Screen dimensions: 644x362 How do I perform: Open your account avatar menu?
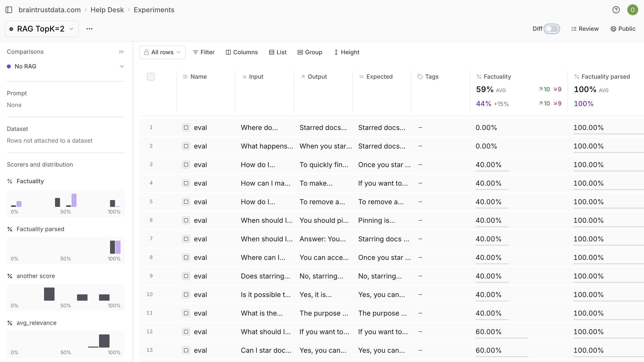click(633, 10)
